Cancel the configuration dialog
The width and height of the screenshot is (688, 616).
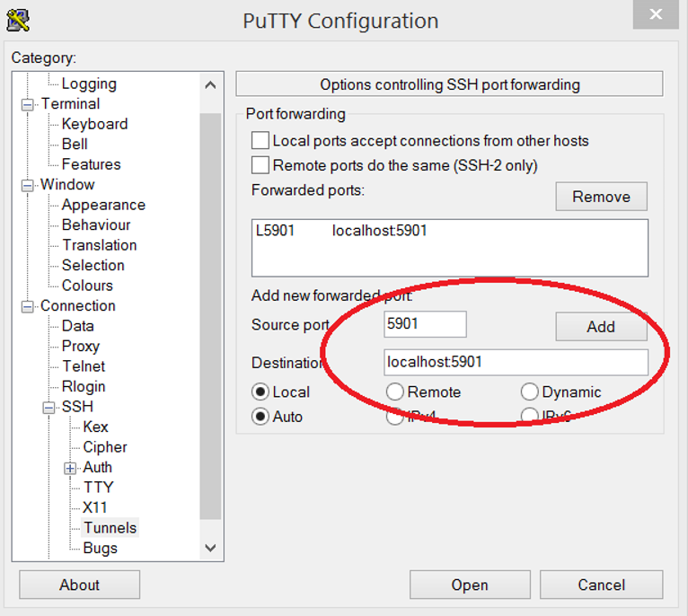pyautogui.click(x=601, y=585)
